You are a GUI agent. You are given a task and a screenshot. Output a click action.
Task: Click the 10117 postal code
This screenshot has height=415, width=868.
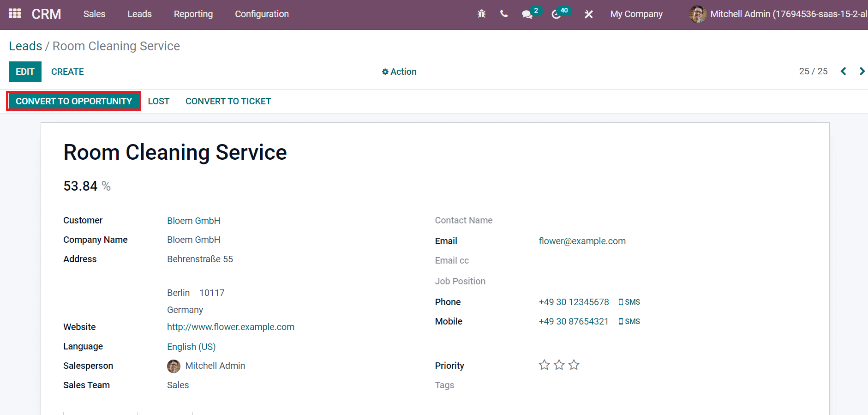pyautogui.click(x=212, y=293)
